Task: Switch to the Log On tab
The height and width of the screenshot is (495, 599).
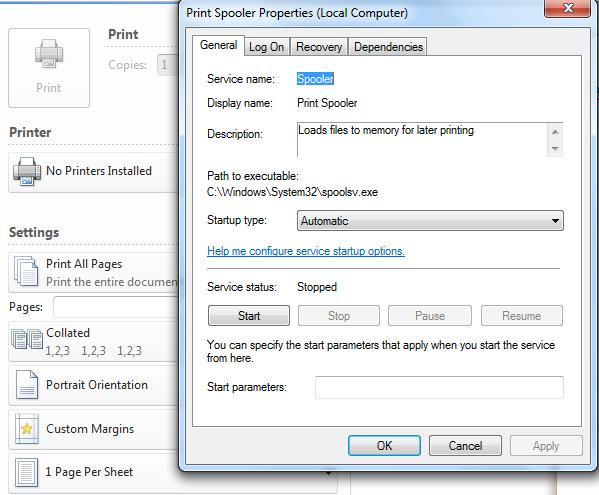Action: [x=266, y=47]
